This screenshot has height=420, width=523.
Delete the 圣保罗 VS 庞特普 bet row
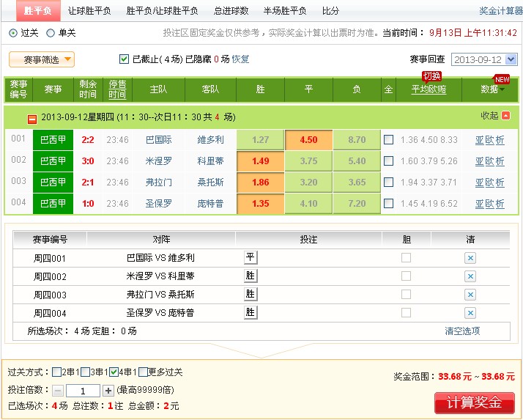click(x=470, y=313)
